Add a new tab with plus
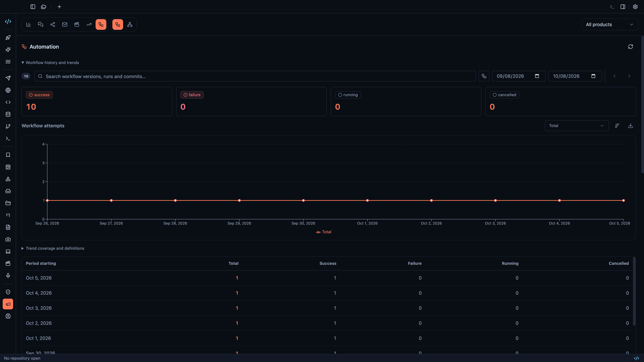 (x=59, y=7)
